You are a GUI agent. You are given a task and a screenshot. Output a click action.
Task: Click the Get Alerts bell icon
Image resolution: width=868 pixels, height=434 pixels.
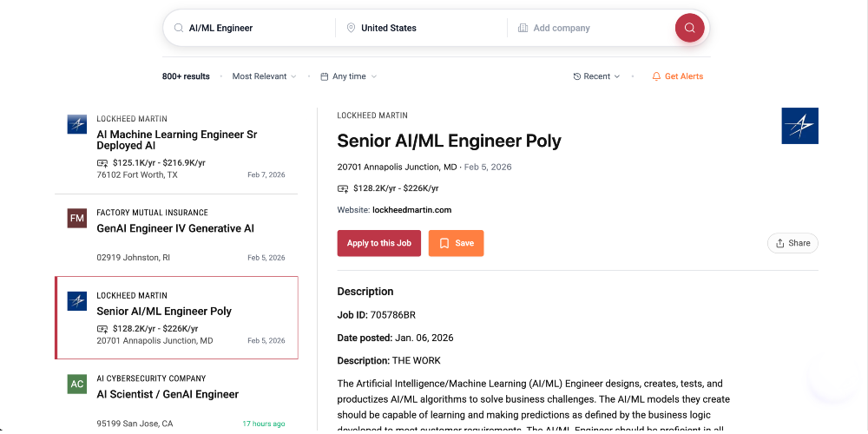(657, 76)
